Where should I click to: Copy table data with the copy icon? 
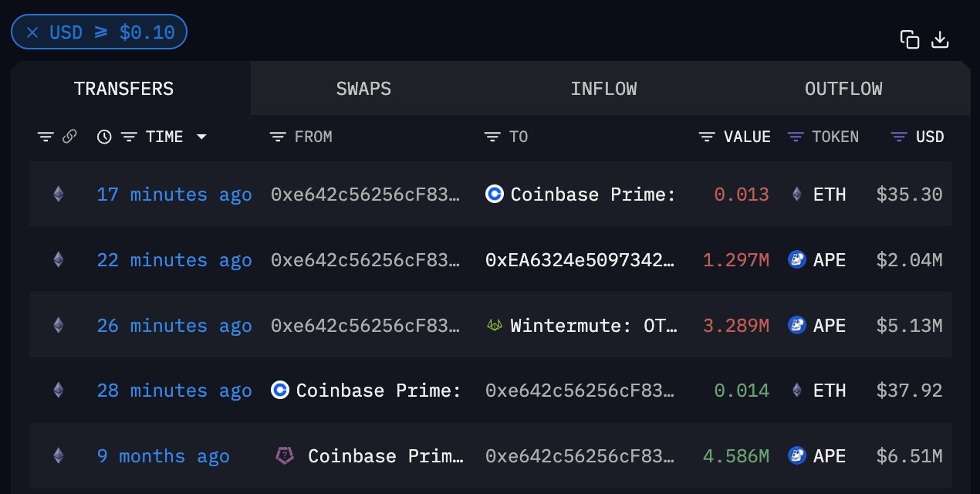(x=910, y=40)
